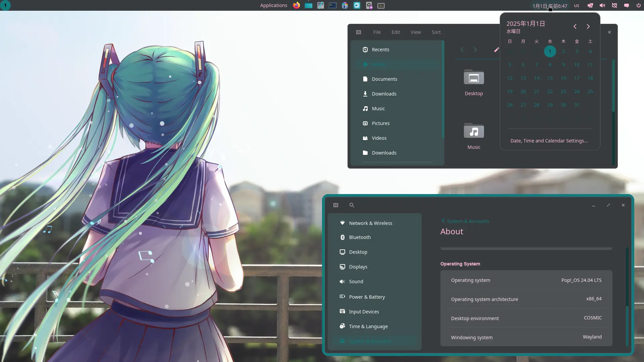Open Recents in file manager sidebar
644x362 pixels.
(397, 50)
